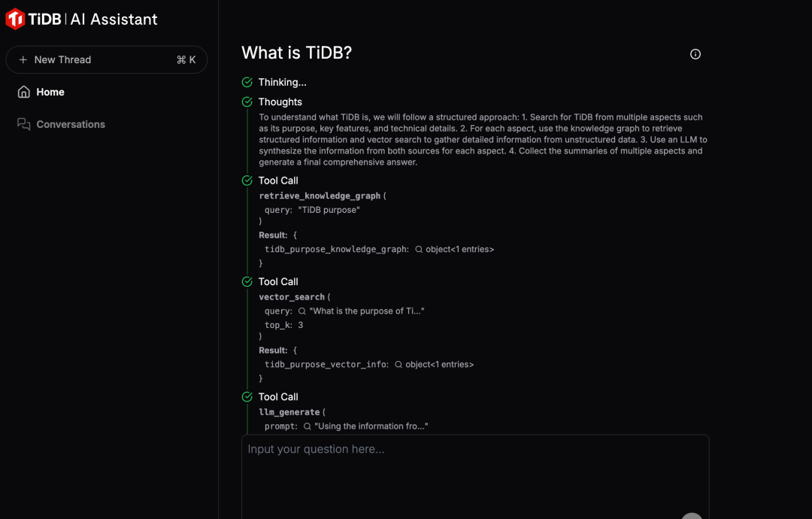Screen dimensions: 812x519
Task: Expand the llm_generate Tool Call section
Action: (278, 396)
